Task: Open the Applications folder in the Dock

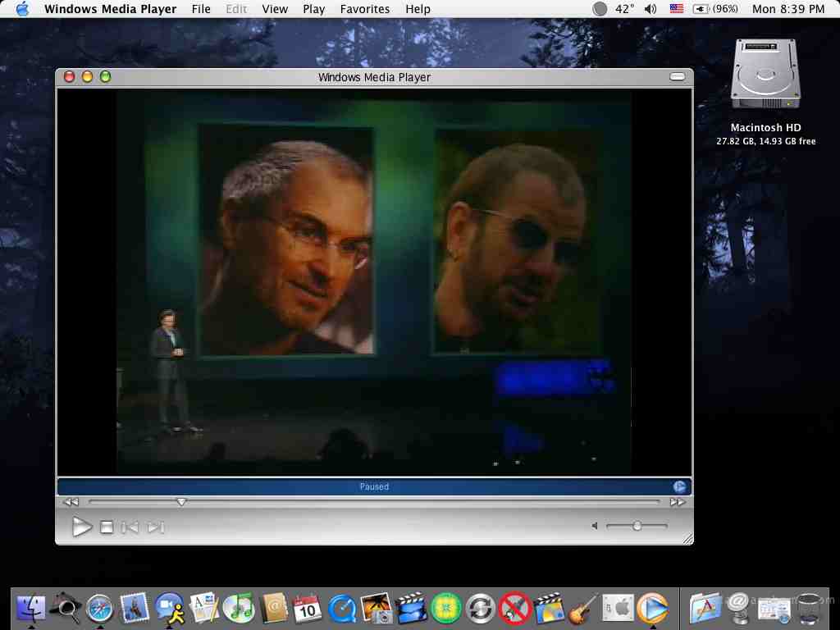Action: pyautogui.click(x=705, y=609)
